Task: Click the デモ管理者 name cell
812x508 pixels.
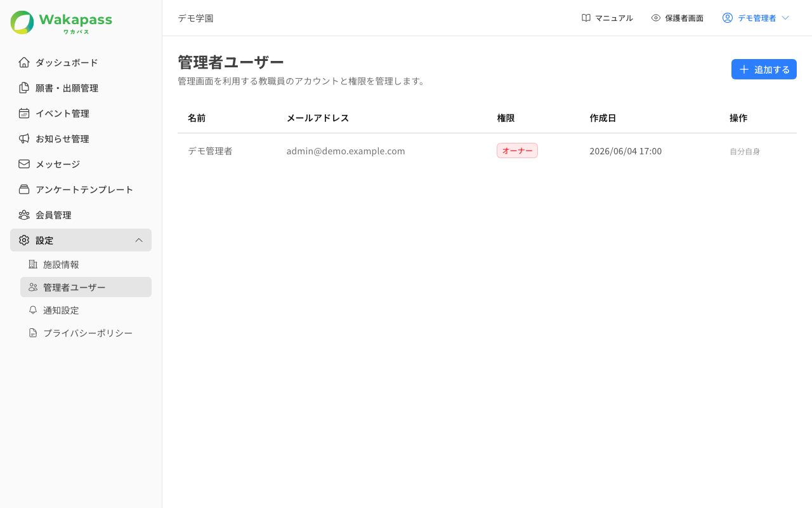Action: [x=210, y=151]
